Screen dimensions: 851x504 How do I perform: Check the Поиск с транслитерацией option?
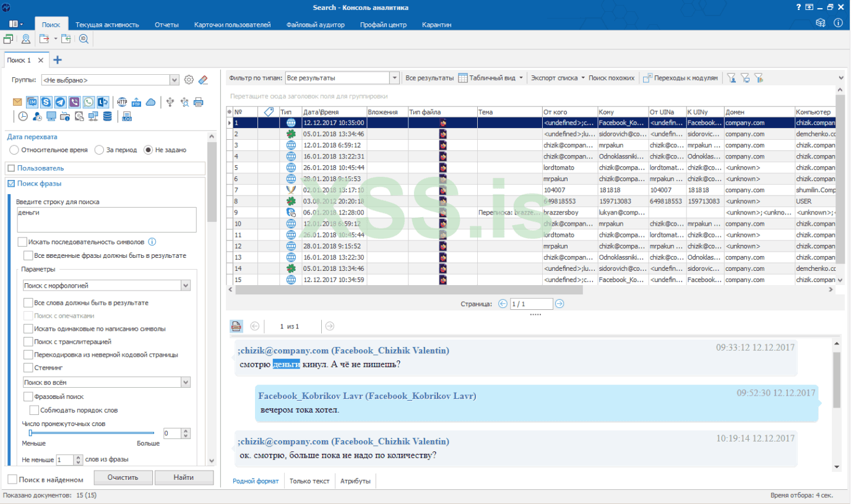pos(28,342)
